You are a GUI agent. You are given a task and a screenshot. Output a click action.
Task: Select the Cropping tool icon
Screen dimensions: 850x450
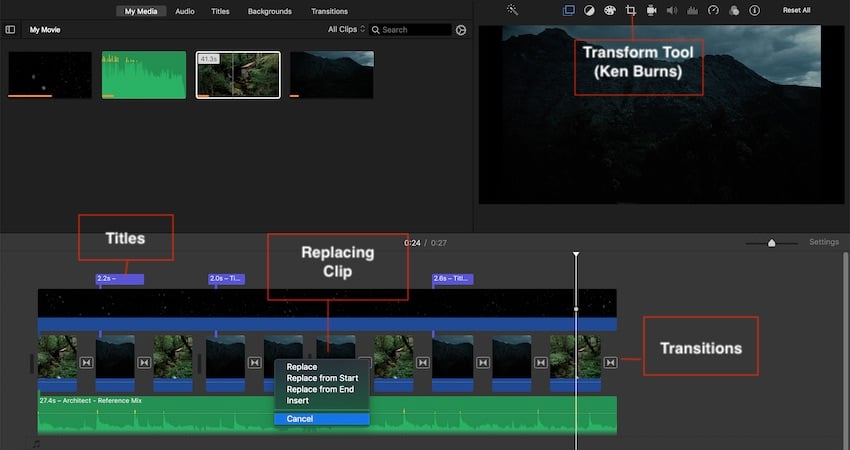click(630, 10)
